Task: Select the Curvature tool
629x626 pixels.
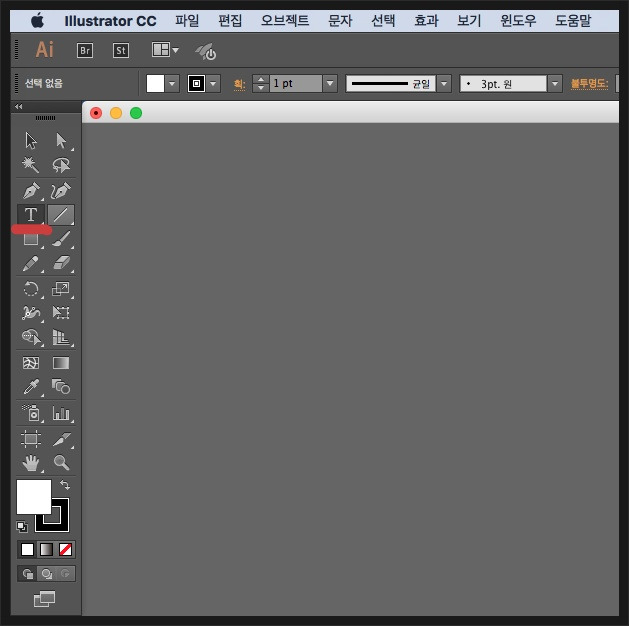Action: click(x=61, y=190)
